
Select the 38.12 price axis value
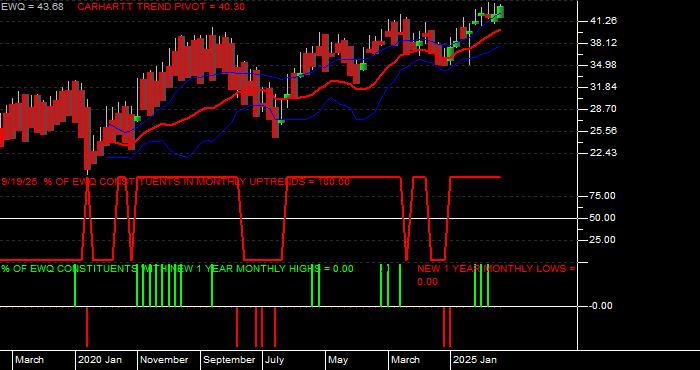point(603,43)
